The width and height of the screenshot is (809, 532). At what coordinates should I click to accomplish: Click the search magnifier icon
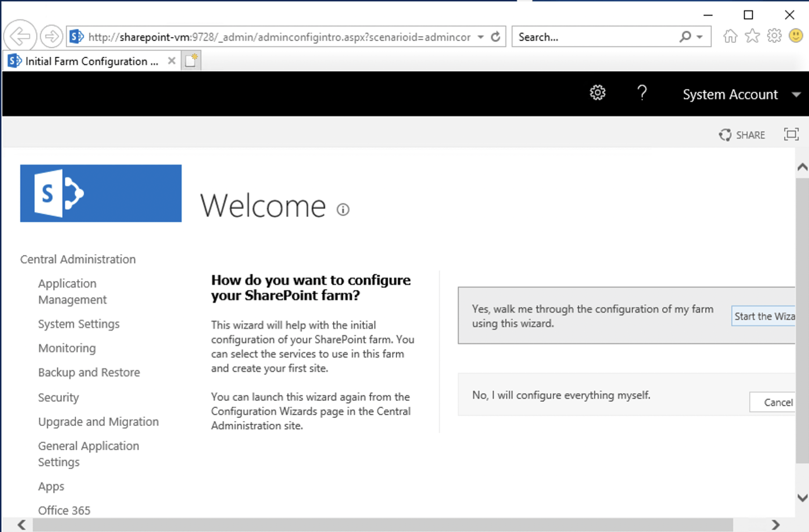coord(685,37)
